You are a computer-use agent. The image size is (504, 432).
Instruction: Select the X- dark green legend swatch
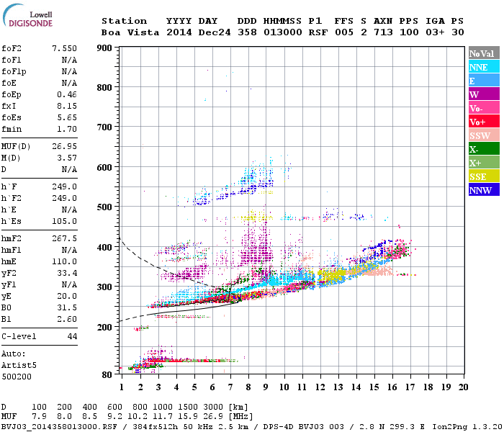point(484,149)
